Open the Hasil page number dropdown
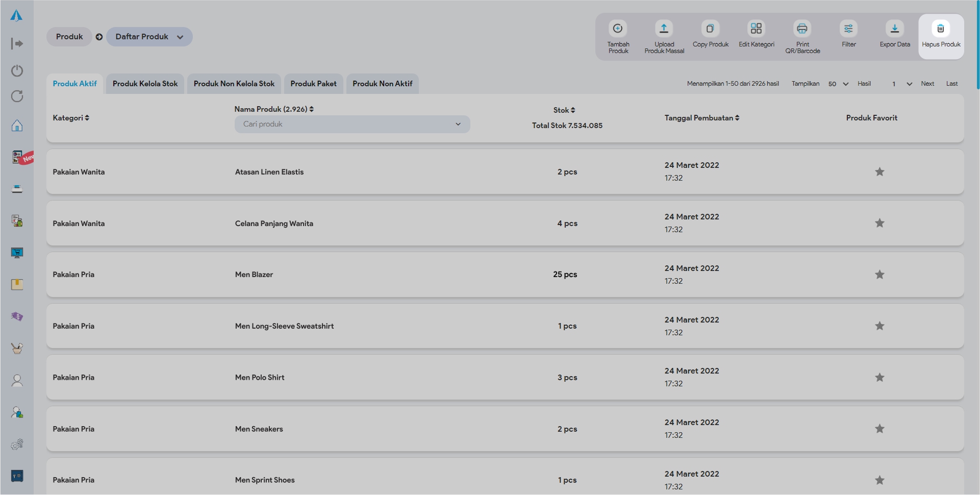Screen dimensions: 980x495 click(901, 84)
